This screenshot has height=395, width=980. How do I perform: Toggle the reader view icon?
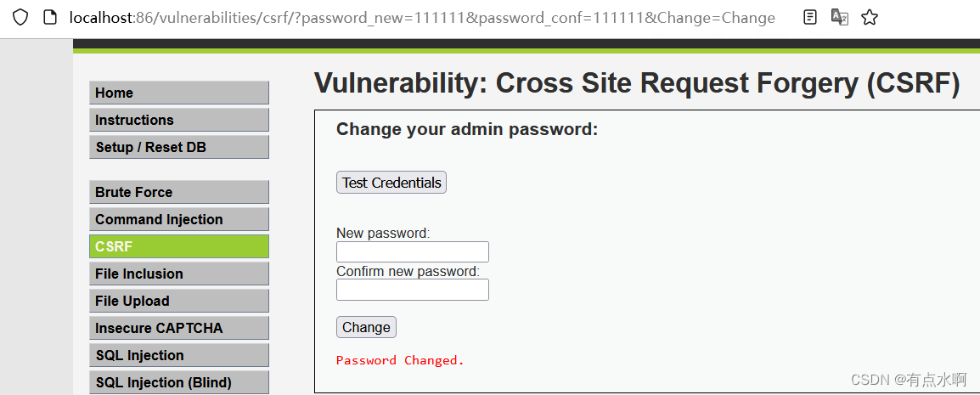point(810,18)
